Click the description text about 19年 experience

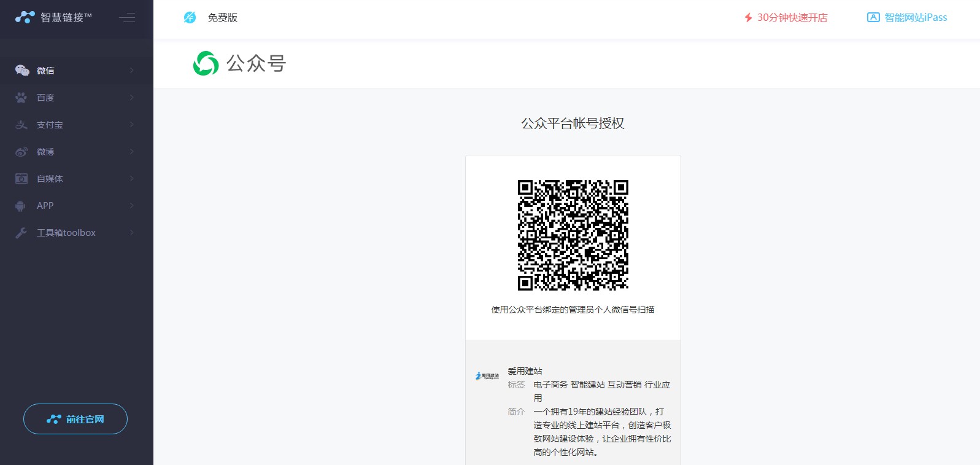(x=602, y=432)
